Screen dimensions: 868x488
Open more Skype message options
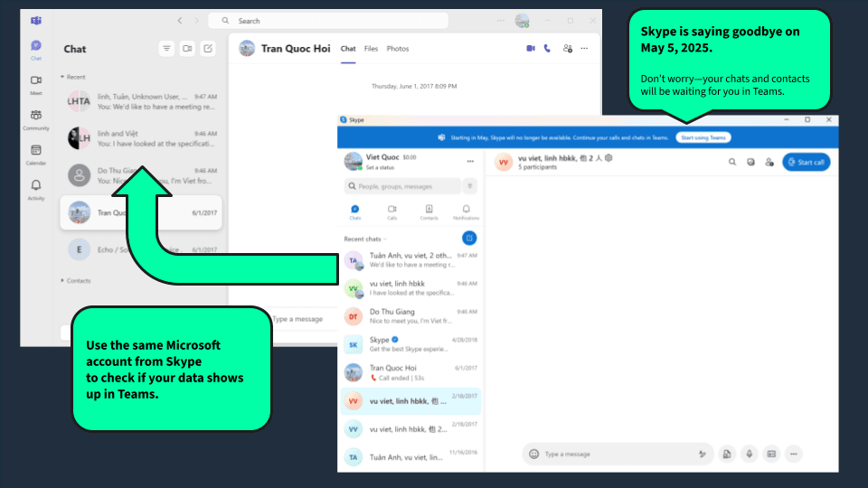pos(793,455)
